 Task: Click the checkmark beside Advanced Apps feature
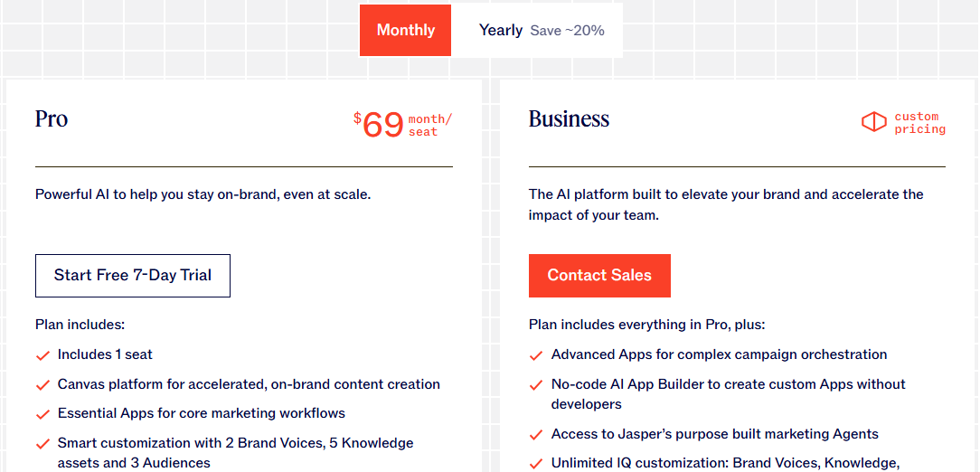[x=536, y=355]
